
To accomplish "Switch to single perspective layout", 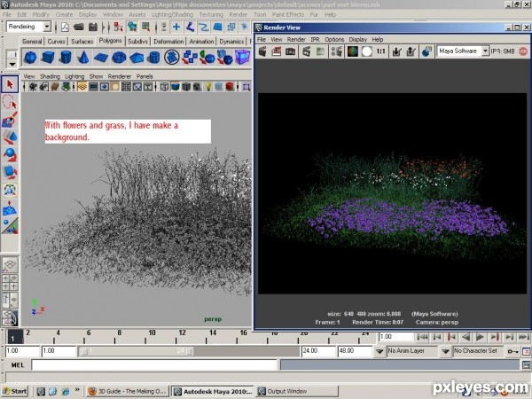I will pyautogui.click(x=10, y=264).
